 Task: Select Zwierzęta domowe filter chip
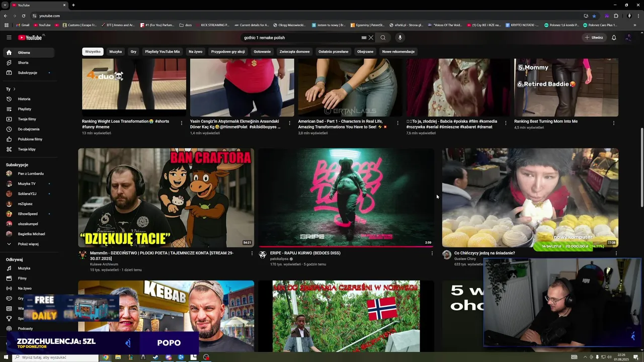[x=295, y=52]
